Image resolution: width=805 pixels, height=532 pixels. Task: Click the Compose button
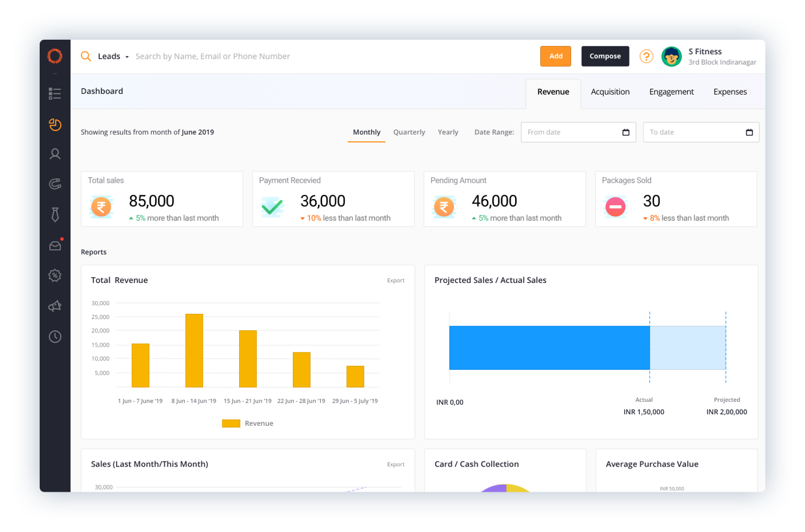tap(605, 57)
